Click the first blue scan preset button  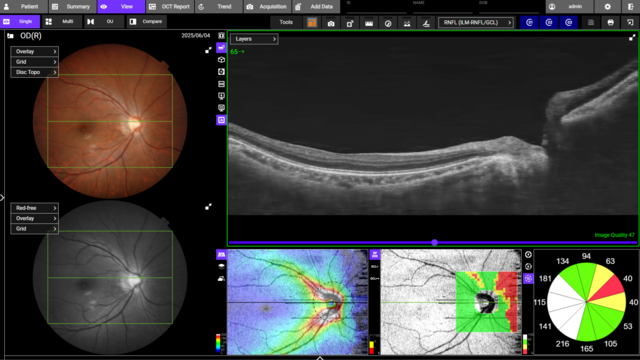coord(529,22)
